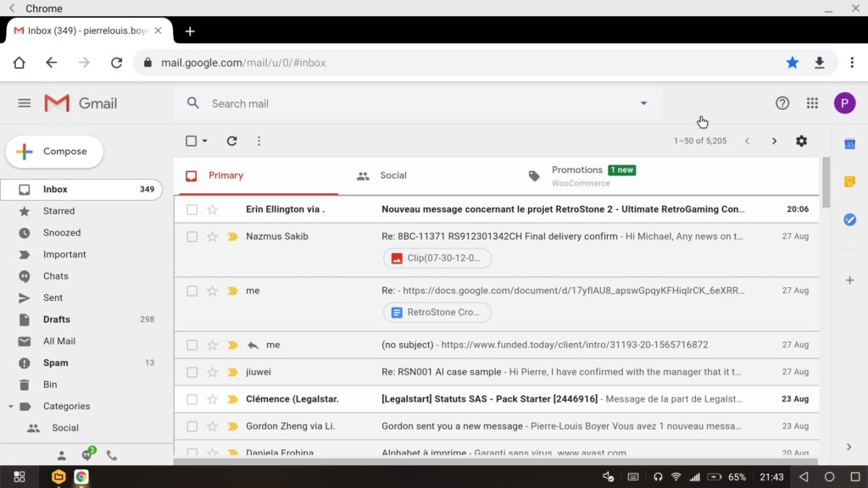Viewport: 868px width, 488px height.
Task: Toggle the main menu hamburger icon
Action: click(x=25, y=103)
